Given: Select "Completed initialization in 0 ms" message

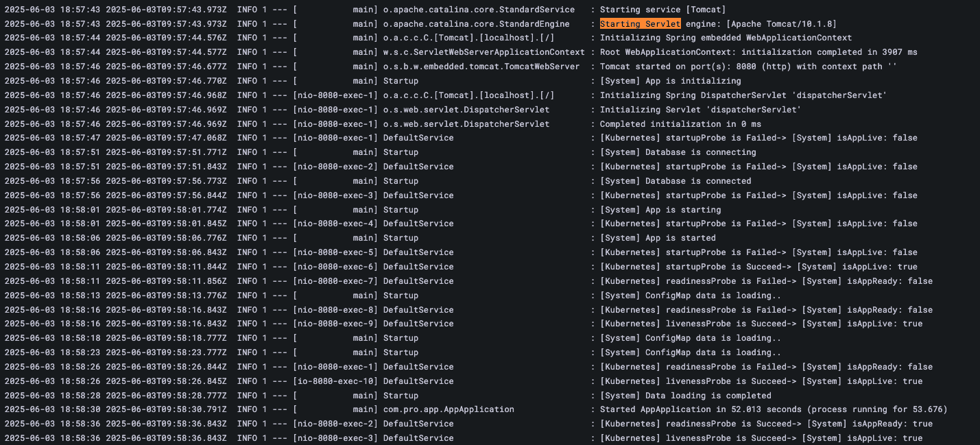Looking at the screenshot, I should pos(680,124).
